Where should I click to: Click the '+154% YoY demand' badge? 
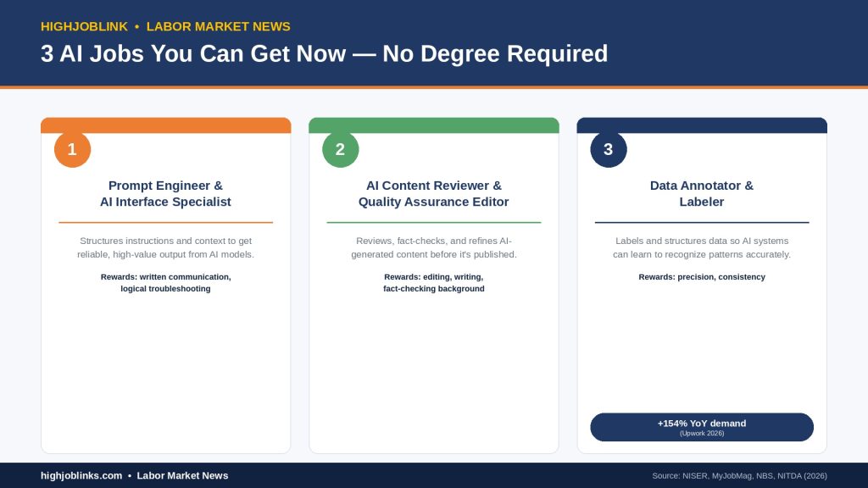click(701, 427)
